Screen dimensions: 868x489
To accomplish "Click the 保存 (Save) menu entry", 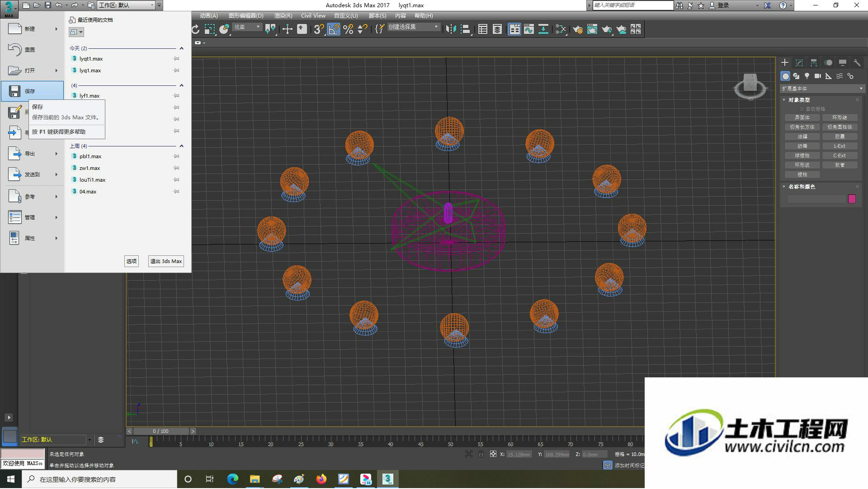I will click(32, 91).
